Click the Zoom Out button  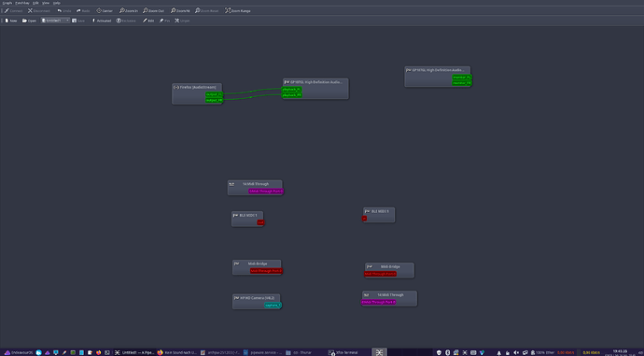(154, 10)
